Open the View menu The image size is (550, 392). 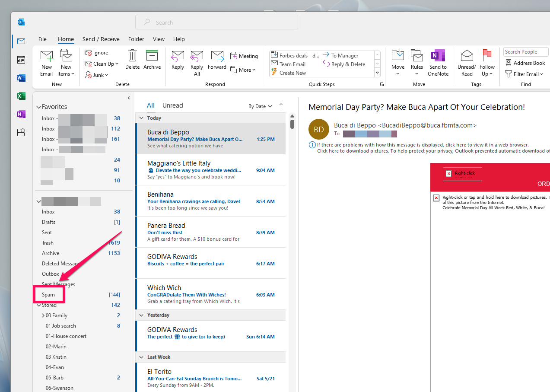[159, 39]
